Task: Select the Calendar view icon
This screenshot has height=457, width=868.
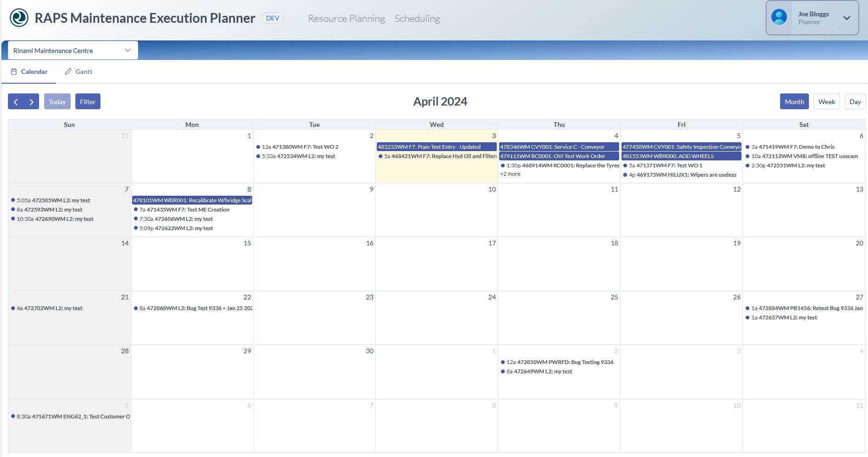Action: click(15, 71)
